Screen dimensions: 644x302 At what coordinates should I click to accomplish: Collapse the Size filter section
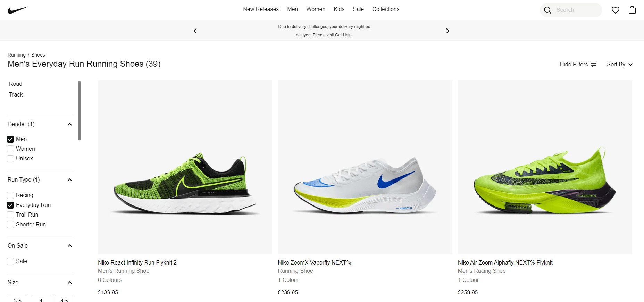click(70, 283)
